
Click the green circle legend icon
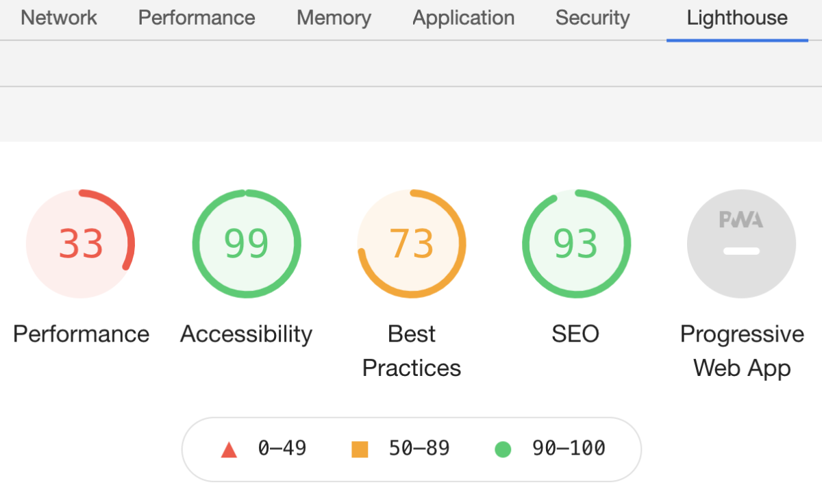[x=503, y=450]
